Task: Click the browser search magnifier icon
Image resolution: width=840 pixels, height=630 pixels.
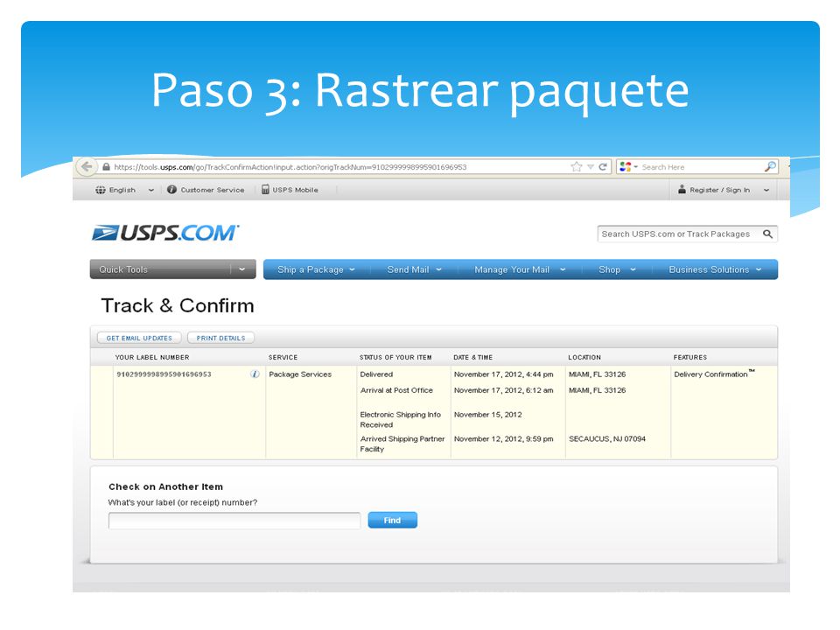Action: (770, 166)
